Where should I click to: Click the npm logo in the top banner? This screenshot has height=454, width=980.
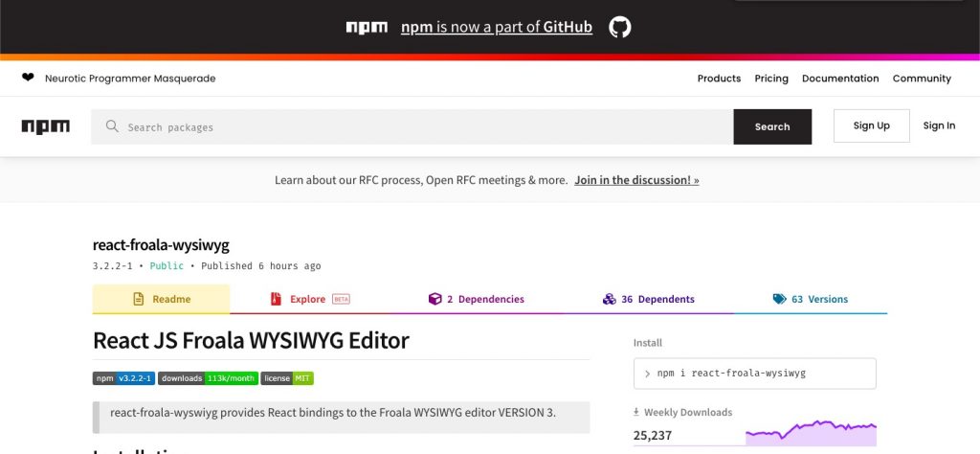(367, 28)
